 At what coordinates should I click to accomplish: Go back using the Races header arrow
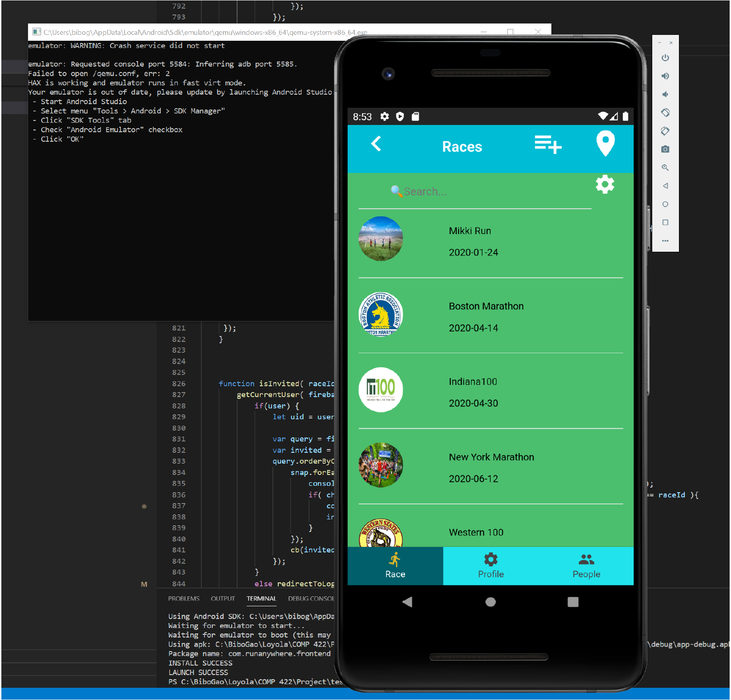tap(376, 144)
